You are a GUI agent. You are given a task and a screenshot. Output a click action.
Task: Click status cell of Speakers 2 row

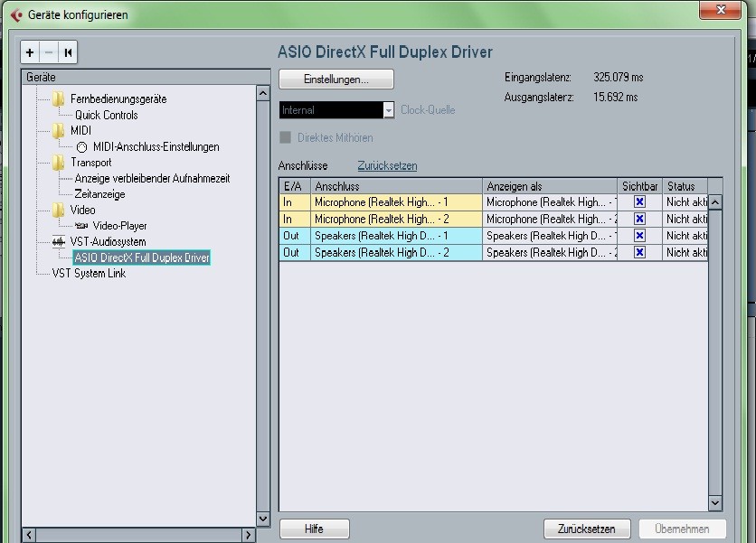click(x=685, y=252)
